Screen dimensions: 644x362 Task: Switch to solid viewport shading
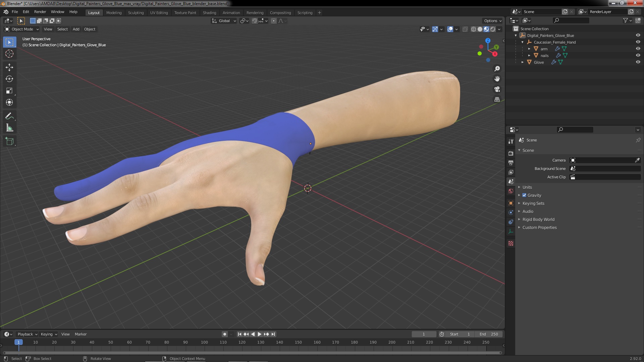480,29
